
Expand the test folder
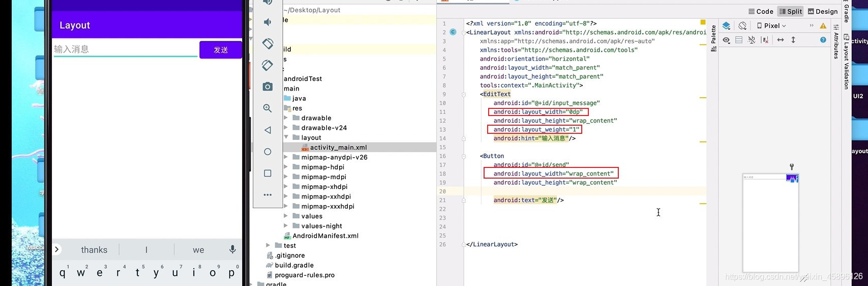tap(268, 245)
